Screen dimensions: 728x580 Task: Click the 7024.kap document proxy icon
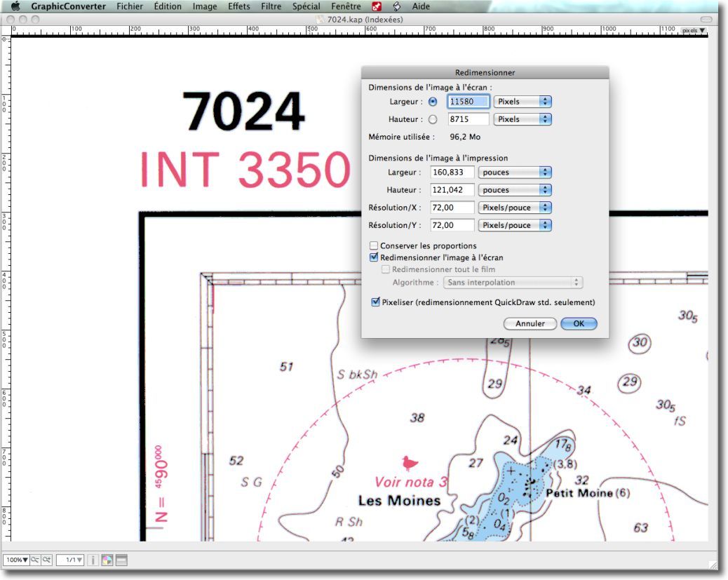(x=319, y=20)
